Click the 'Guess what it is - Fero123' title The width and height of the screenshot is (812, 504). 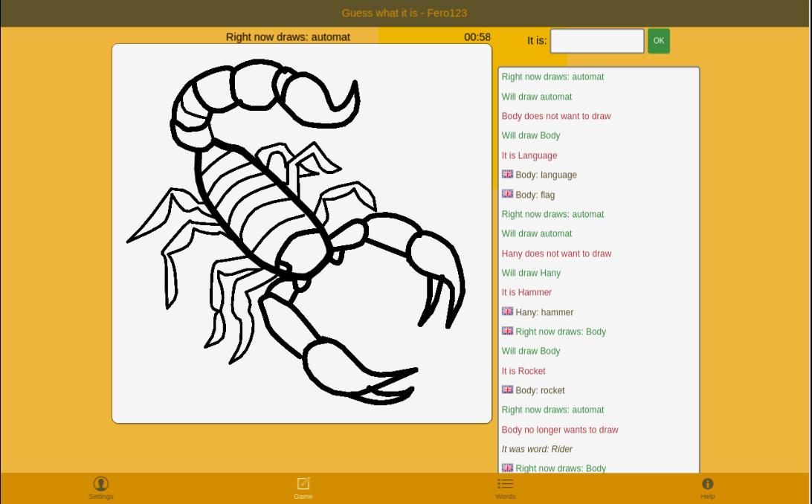point(405,13)
